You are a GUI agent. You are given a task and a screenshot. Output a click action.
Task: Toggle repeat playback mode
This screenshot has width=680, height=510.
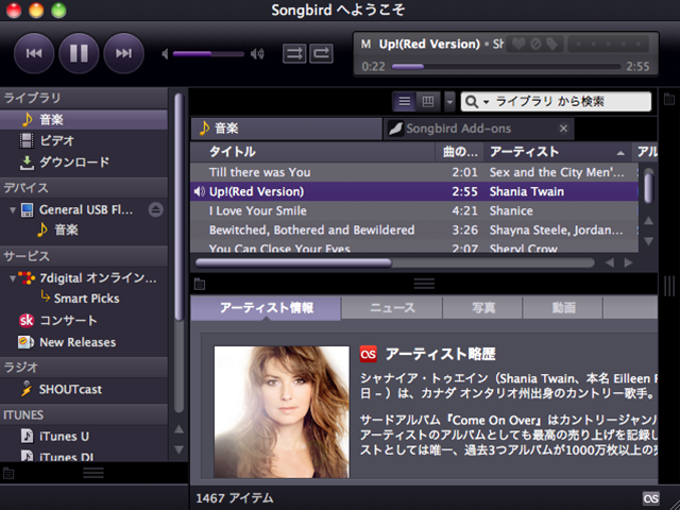(321, 54)
